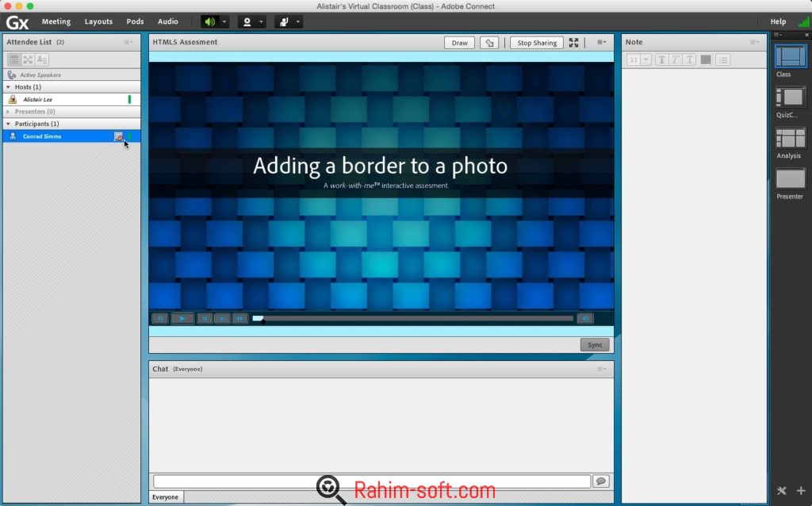The image size is (812, 506).
Task: Click the manage layouts tools icon
Action: coord(781,490)
